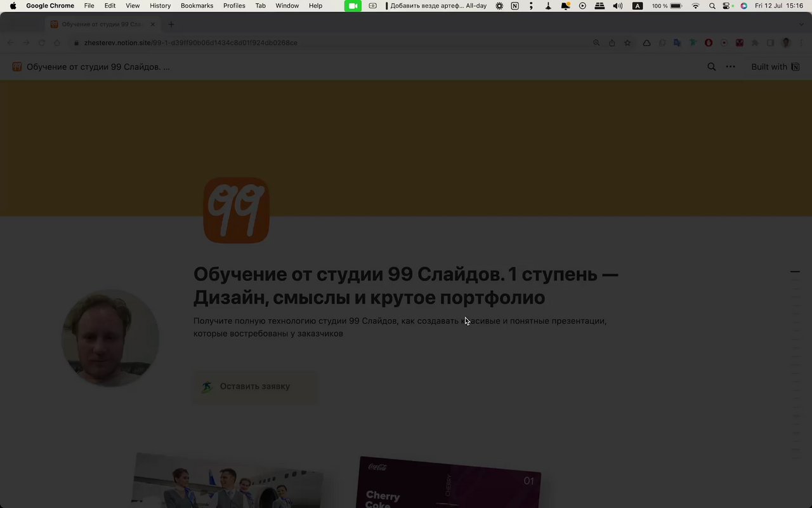Click the Оставить заявку button

click(x=254, y=386)
